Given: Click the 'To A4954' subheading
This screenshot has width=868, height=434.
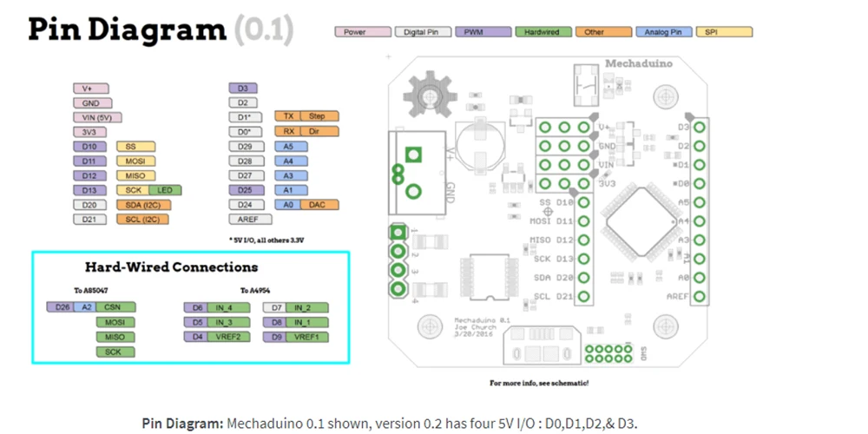Looking at the screenshot, I should (255, 291).
